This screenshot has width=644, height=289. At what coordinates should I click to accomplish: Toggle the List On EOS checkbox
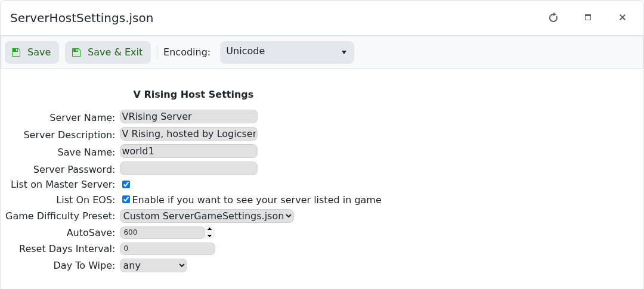(x=126, y=200)
